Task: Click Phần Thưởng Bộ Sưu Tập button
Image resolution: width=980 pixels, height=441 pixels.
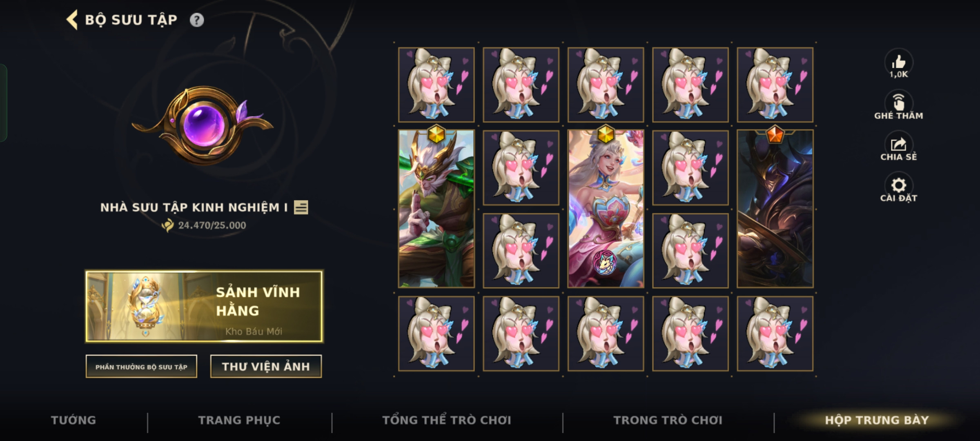Action: point(141,367)
